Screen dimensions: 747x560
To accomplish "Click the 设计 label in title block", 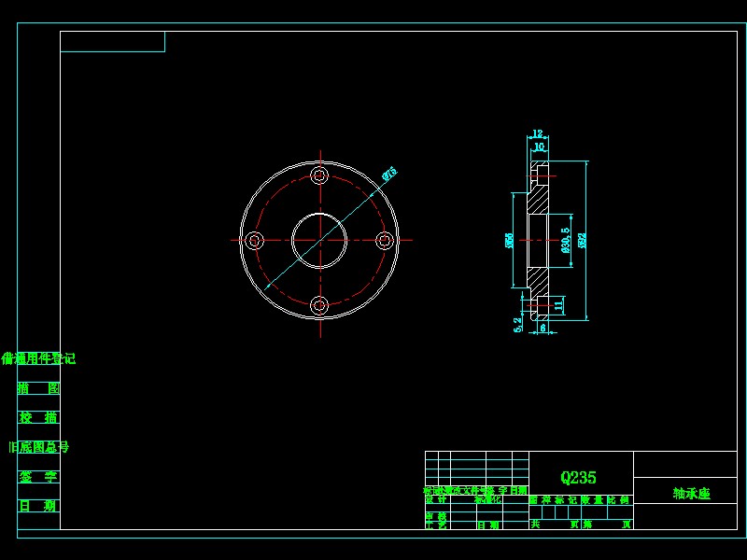I will pos(436,499).
